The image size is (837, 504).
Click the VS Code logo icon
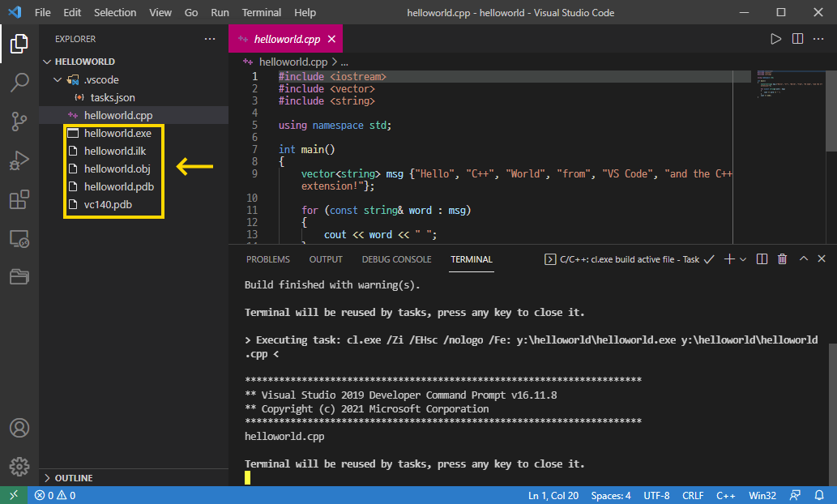[15, 11]
